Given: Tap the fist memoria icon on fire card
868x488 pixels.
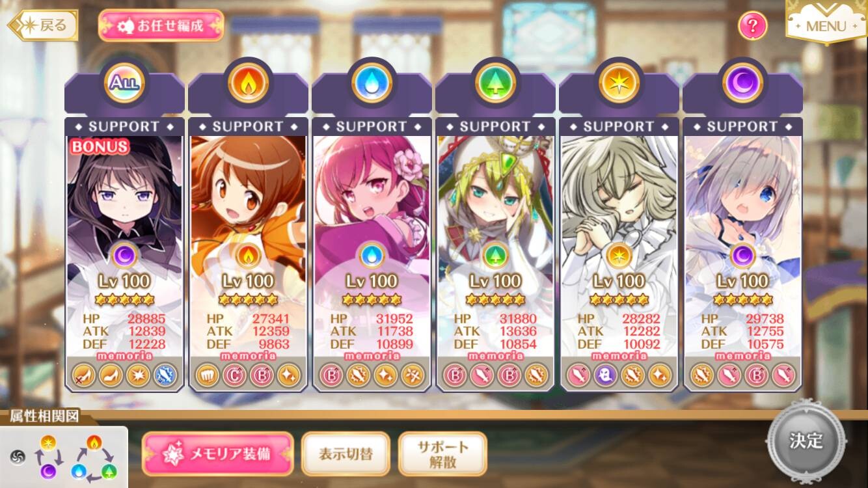Looking at the screenshot, I should pyautogui.click(x=208, y=375).
